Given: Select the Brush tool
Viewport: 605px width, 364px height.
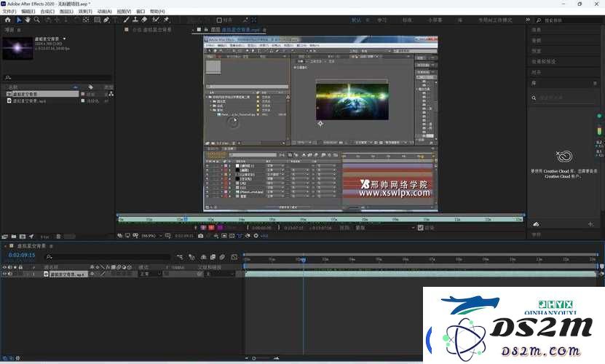Looking at the screenshot, I should coord(126,20).
